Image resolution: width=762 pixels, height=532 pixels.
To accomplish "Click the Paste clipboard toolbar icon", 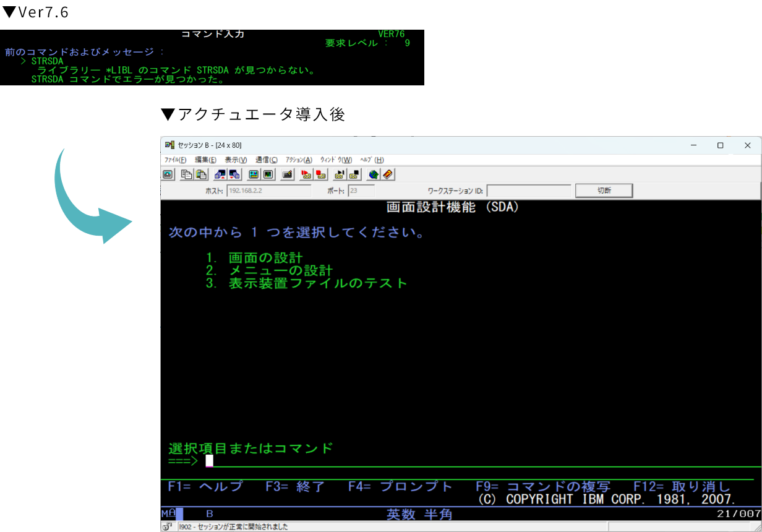I will [x=201, y=174].
